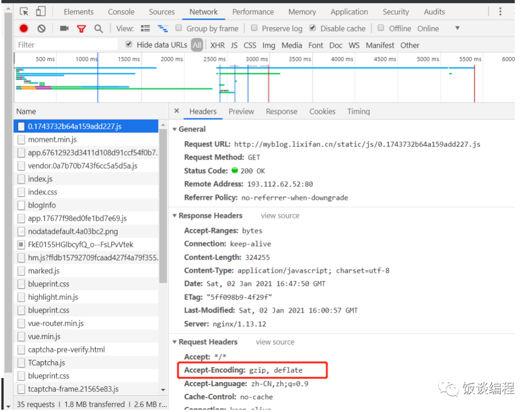532x412 pixels.
Task: Click file icon next to blogInfo
Action: point(21,205)
